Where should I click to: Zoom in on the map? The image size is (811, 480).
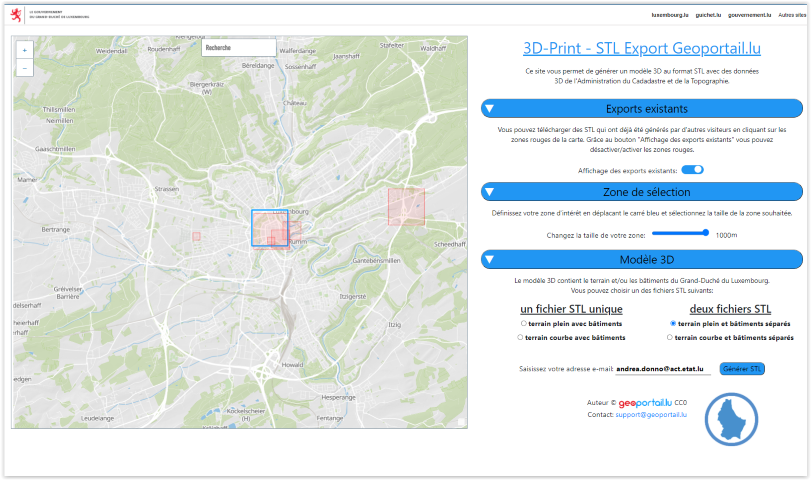click(x=25, y=49)
